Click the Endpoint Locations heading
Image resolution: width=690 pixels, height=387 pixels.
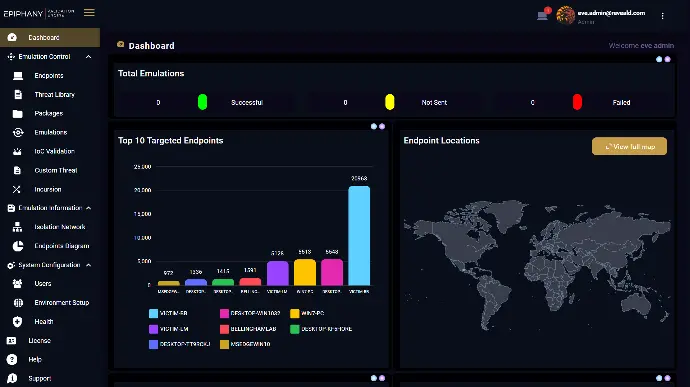(441, 140)
